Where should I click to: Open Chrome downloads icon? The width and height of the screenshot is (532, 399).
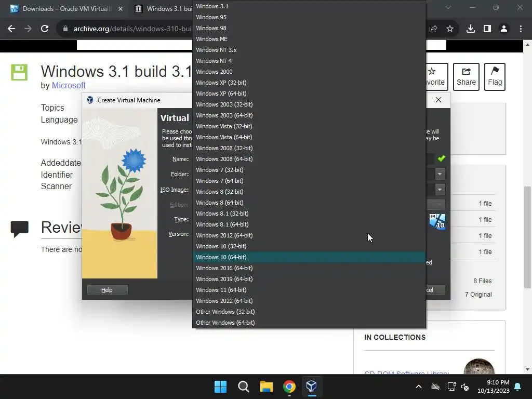[x=471, y=29]
